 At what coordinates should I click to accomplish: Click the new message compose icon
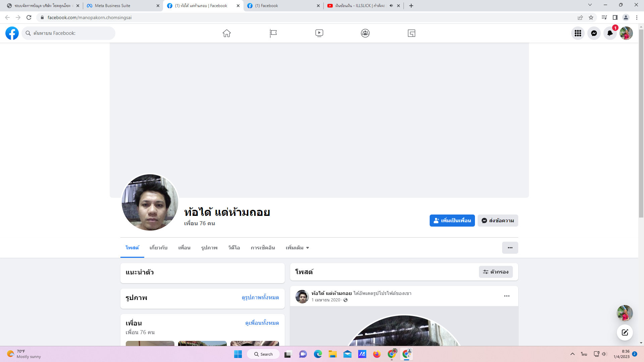(x=625, y=333)
